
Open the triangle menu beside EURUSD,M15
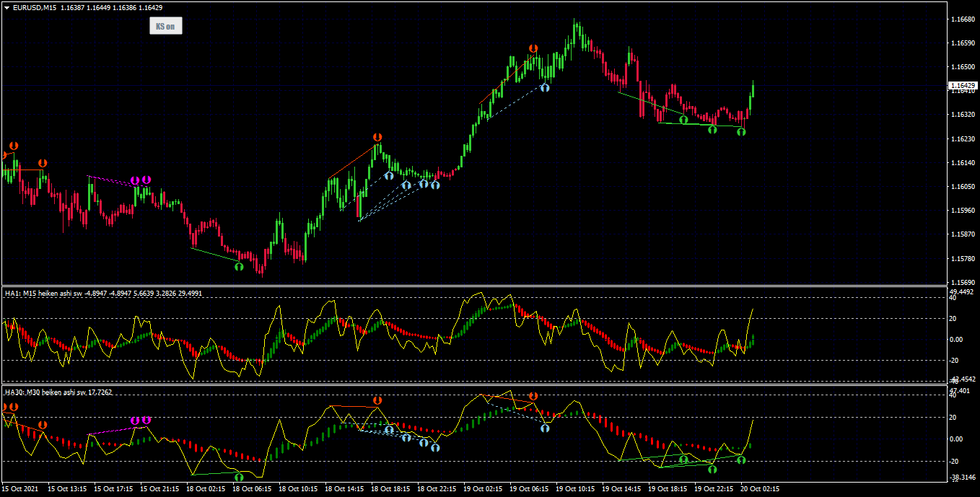click(x=6, y=7)
